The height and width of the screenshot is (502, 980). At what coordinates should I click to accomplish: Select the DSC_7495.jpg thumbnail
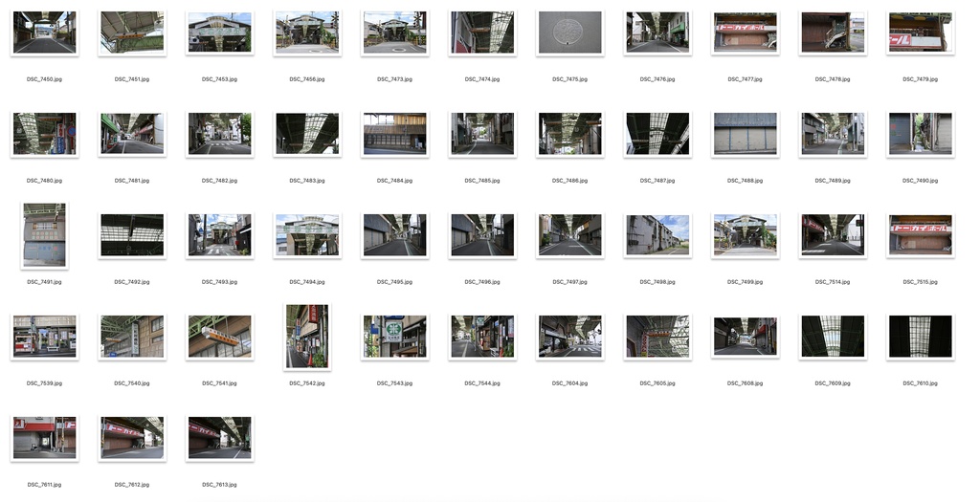[394, 235]
